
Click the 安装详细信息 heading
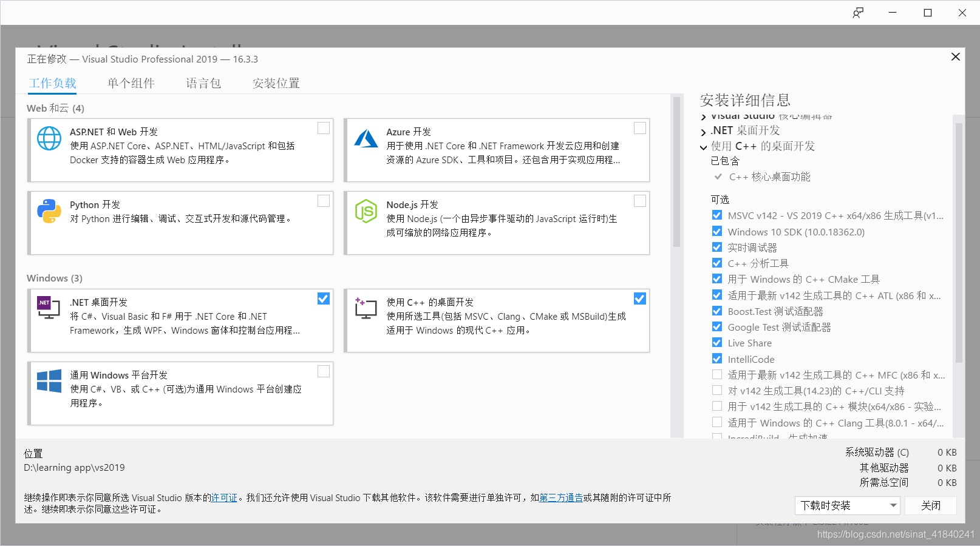coord(745,100)
